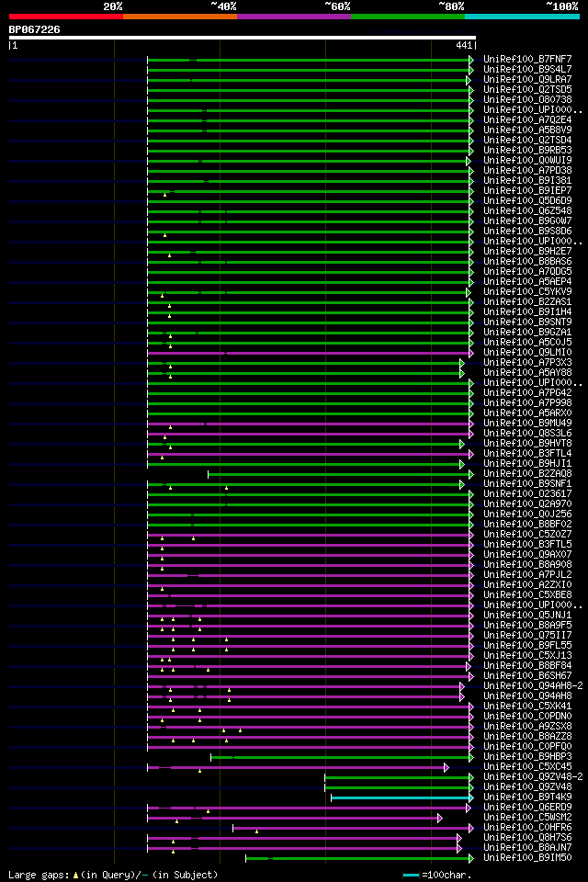
Task: Open the UniRef100_B7FNF7 hit link
Action: pos(527,59)
